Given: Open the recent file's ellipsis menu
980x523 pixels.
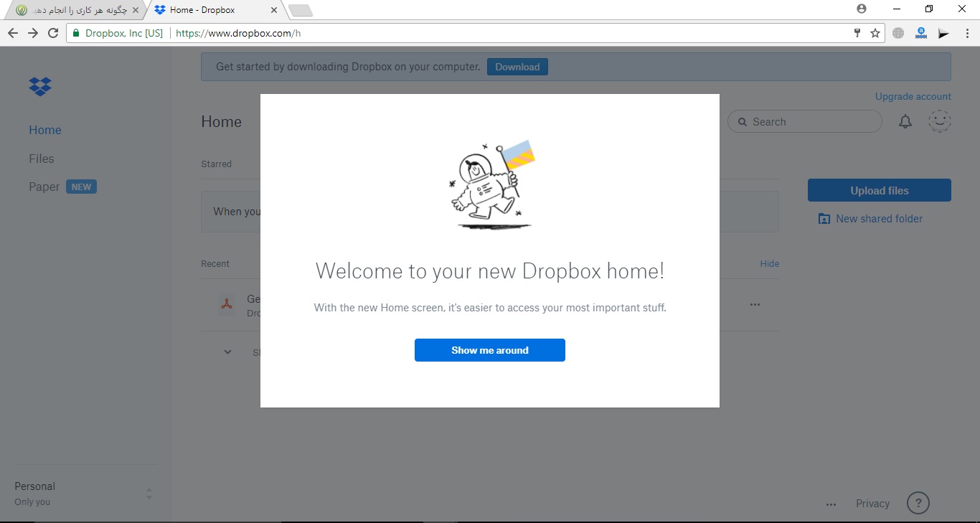Looking at the screenshot, I should tap(755, 305).
